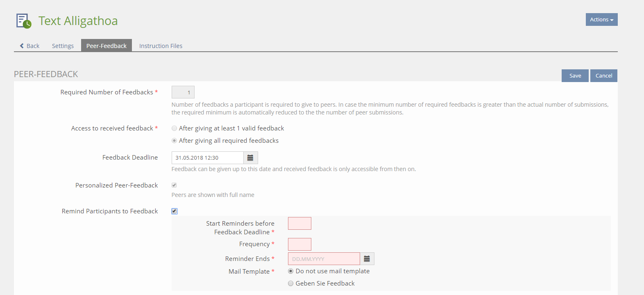Open the Reminder Ends calendar picker
The image size is (644, 295).
coord(367,259)
